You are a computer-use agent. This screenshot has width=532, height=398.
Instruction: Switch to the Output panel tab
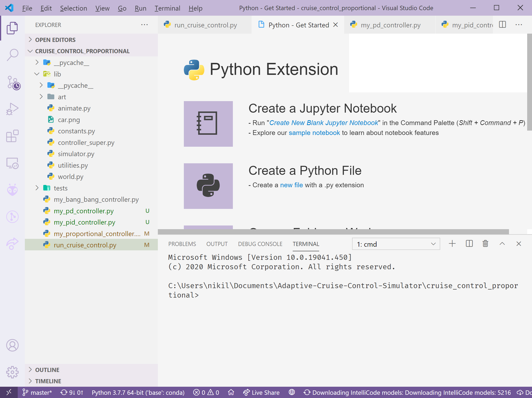click(217, 244)
